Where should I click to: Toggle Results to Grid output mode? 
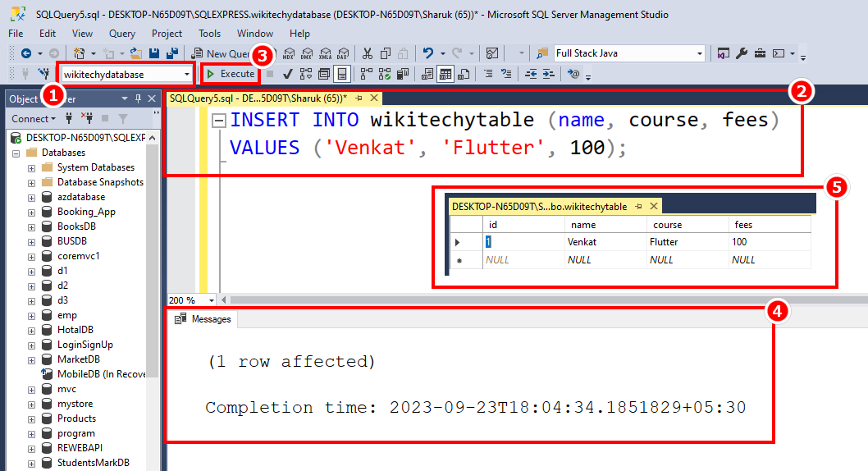pos(445,74)
